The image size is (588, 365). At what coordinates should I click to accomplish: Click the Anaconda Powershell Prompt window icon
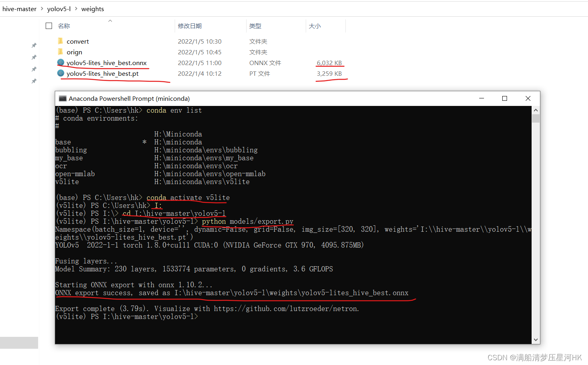[62, 98]
